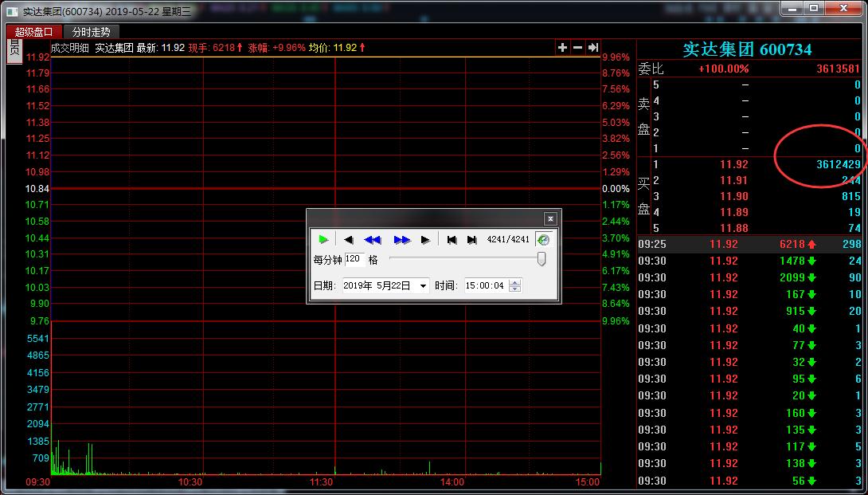868x495 pixels.
Task: Zoom out the chart with the minus icon
Action: (577, 48)
